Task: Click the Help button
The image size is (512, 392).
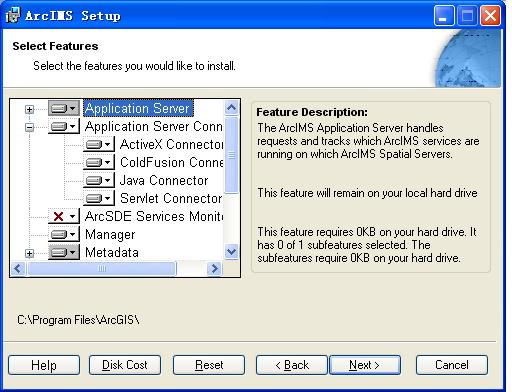Action: point(44,365)
